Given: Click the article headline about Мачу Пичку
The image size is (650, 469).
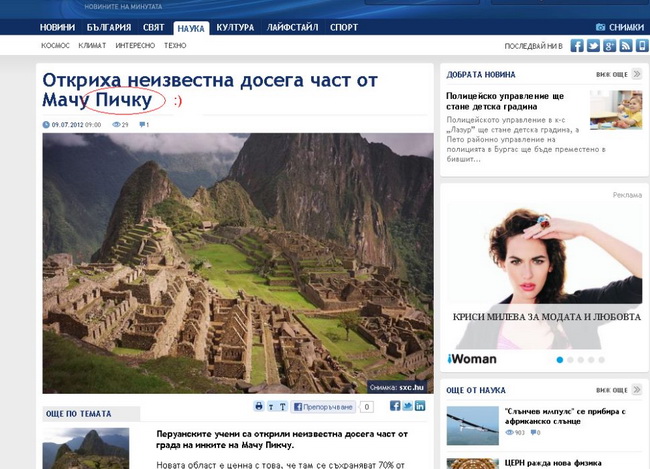Looking at the screenshot, I should [210, 90].
